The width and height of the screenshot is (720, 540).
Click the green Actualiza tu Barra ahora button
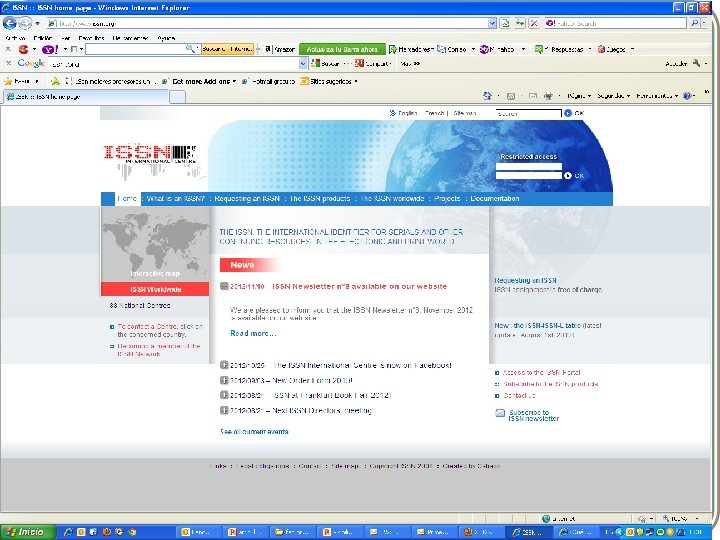click(x=342, y=49)
